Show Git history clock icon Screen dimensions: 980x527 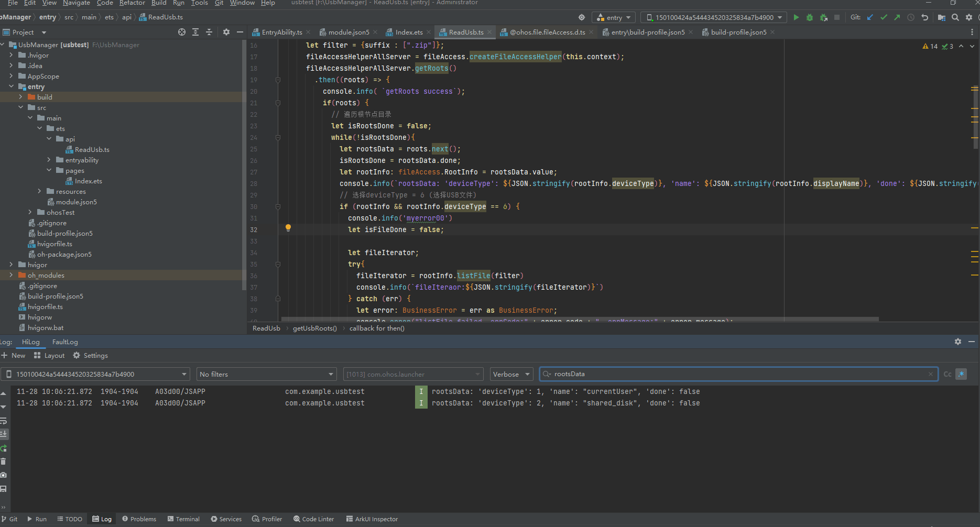tap(911, 17)
